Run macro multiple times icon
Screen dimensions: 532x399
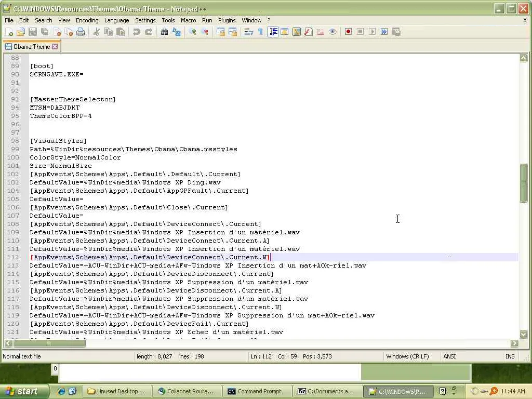pos(384,32)
